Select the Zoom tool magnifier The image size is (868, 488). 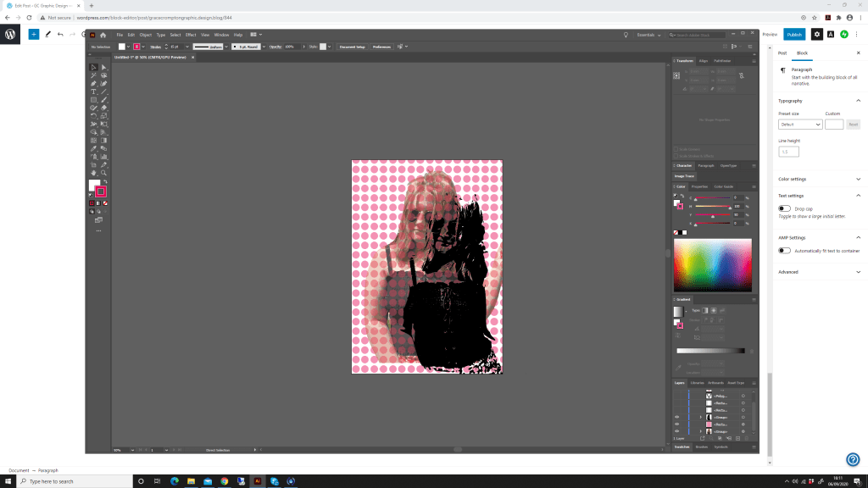(x=103, y=173)
